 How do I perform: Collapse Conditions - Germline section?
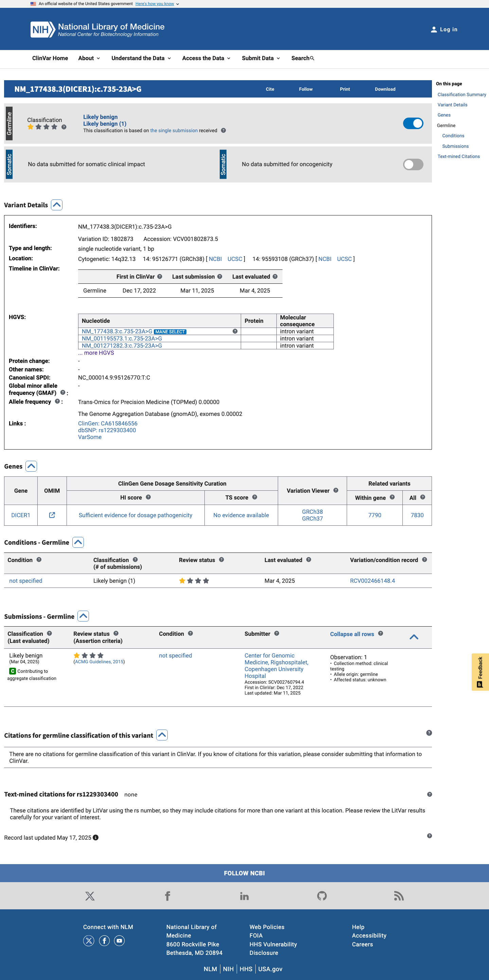coord(78,542)
